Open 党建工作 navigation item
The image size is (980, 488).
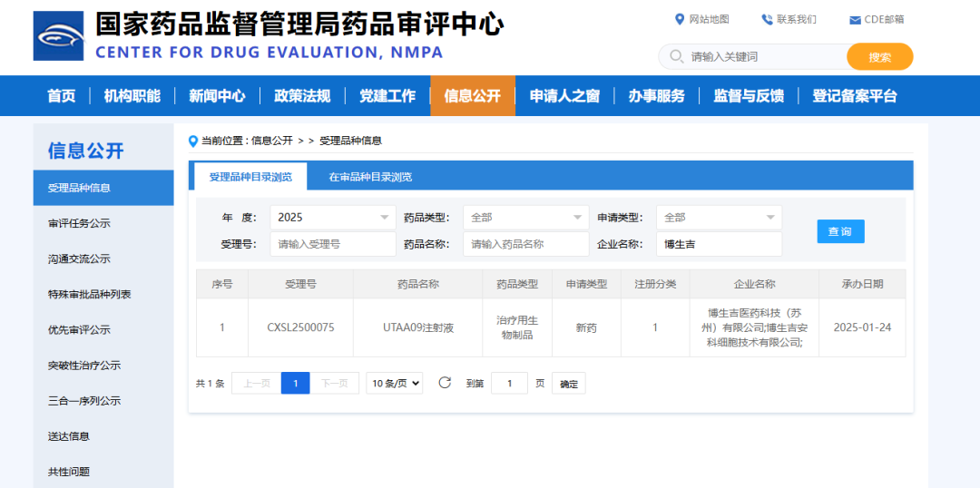coord(387,95)
